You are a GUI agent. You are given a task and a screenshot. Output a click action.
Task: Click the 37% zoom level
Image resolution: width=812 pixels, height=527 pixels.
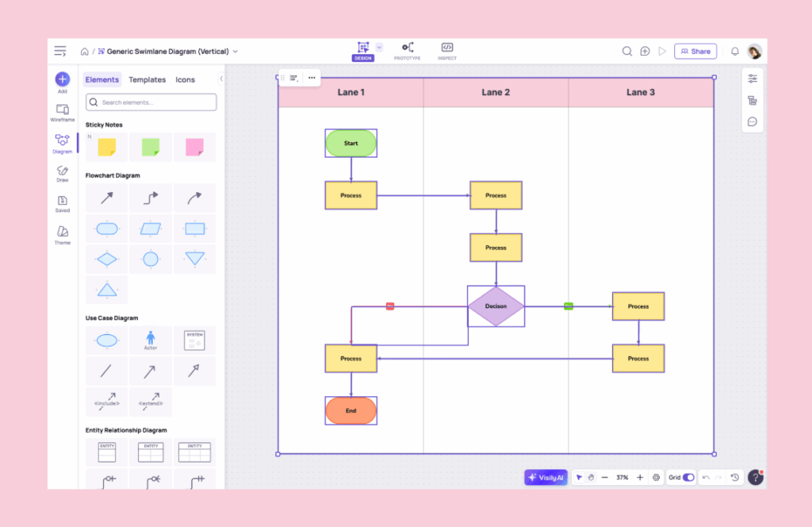click(622, 477)
